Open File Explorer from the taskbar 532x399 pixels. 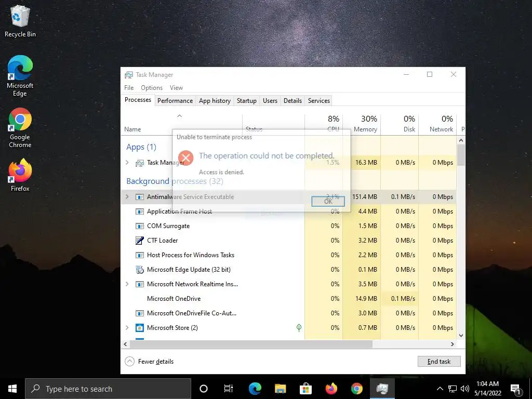tap(280, 389)
